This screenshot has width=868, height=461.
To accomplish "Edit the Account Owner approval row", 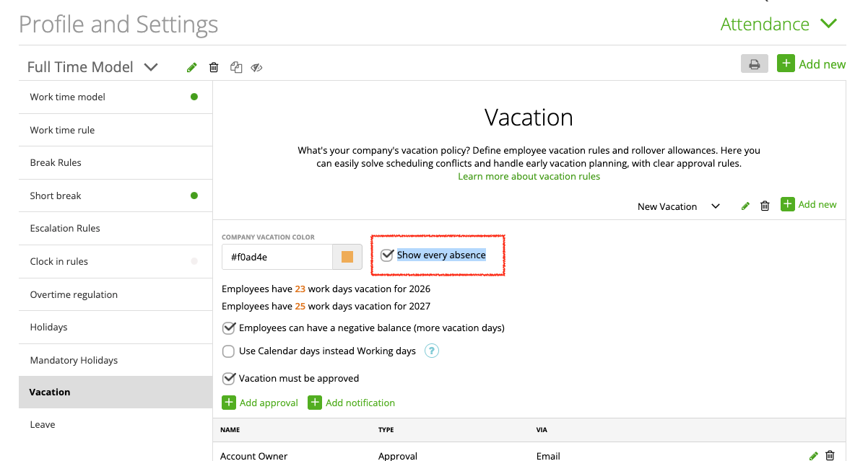I will [x=814, y=455].
